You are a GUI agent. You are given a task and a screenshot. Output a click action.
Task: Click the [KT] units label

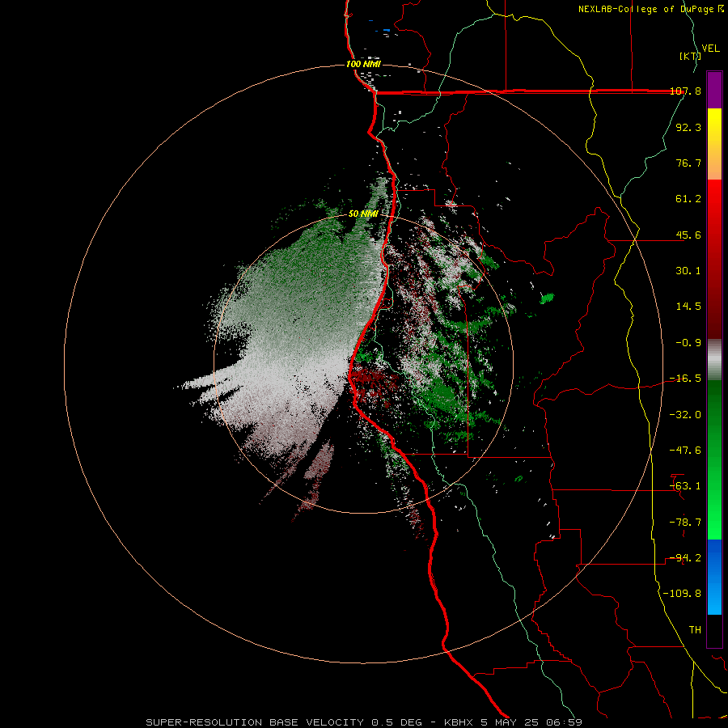pyautogui.click(x=690, y=56)
